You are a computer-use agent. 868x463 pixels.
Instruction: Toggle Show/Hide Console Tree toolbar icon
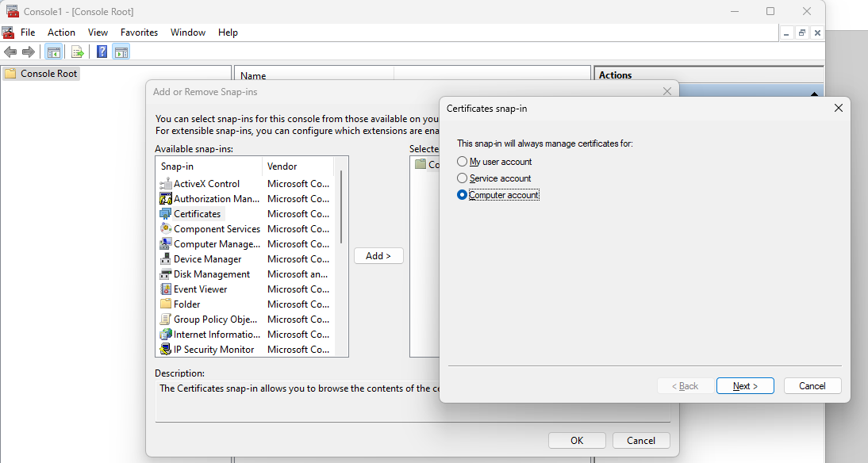click(54, 52)
